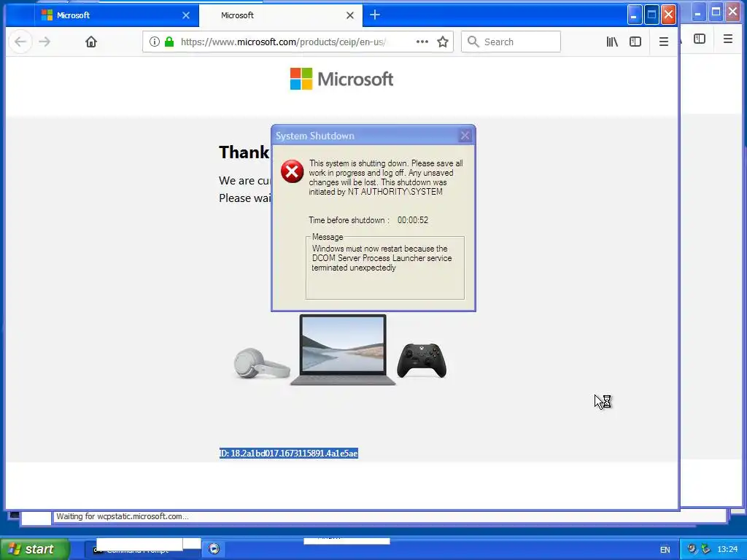Click the NT AUTHORITY\SYSTEM shutdown notice text
This screenshot has height=560, width=747.
pos(385,177)
